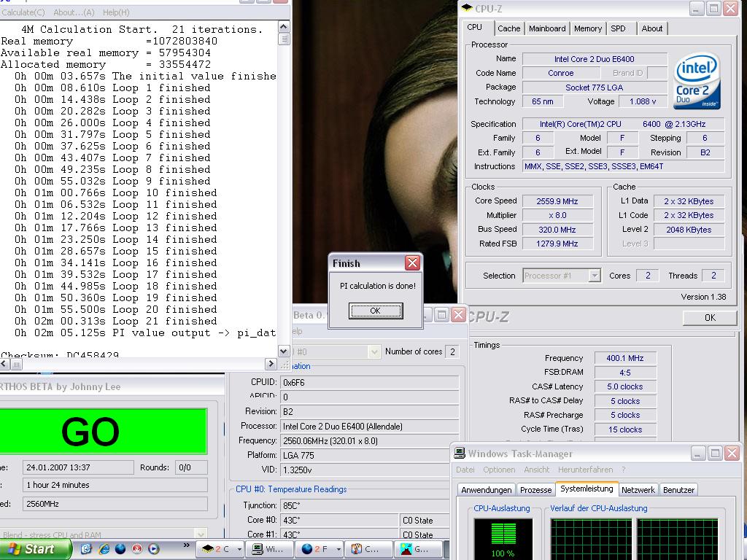
Task: Close the CPU-Z window
Action: [730, 9]
